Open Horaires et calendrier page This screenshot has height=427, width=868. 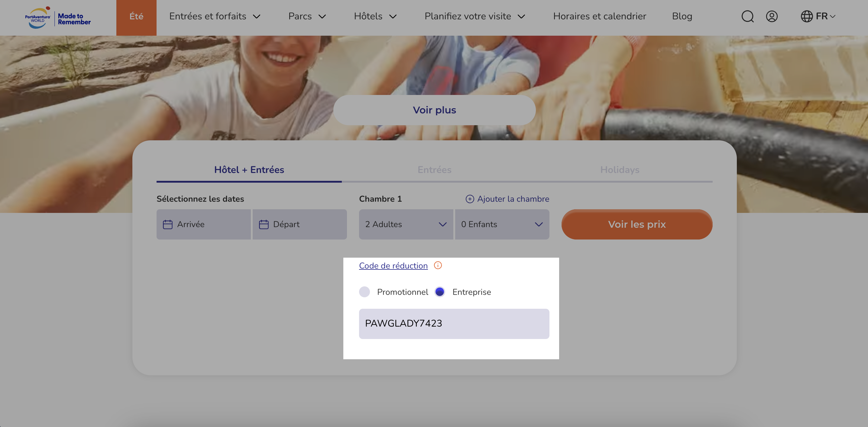[x=599, y=16]
